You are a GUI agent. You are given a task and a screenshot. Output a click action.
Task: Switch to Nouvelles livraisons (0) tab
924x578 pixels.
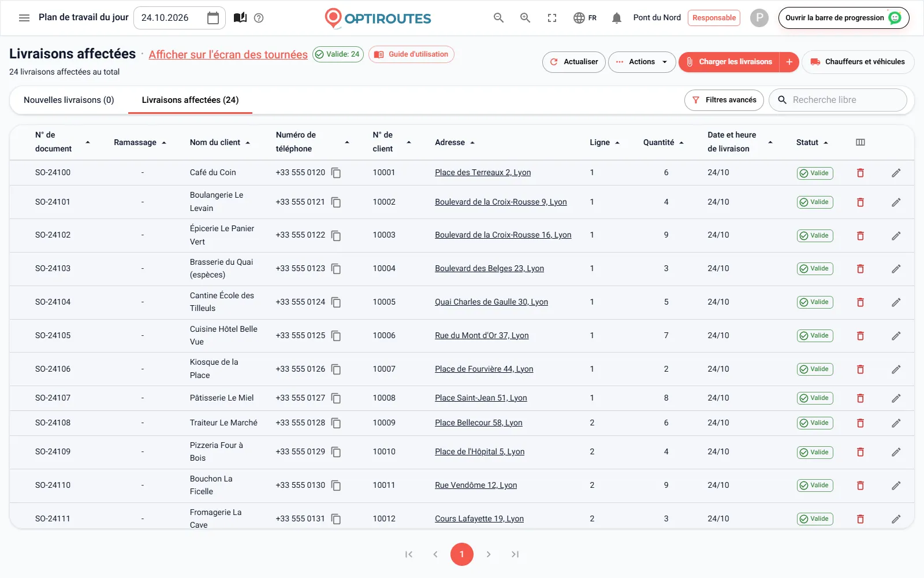(x=69, y=100)
